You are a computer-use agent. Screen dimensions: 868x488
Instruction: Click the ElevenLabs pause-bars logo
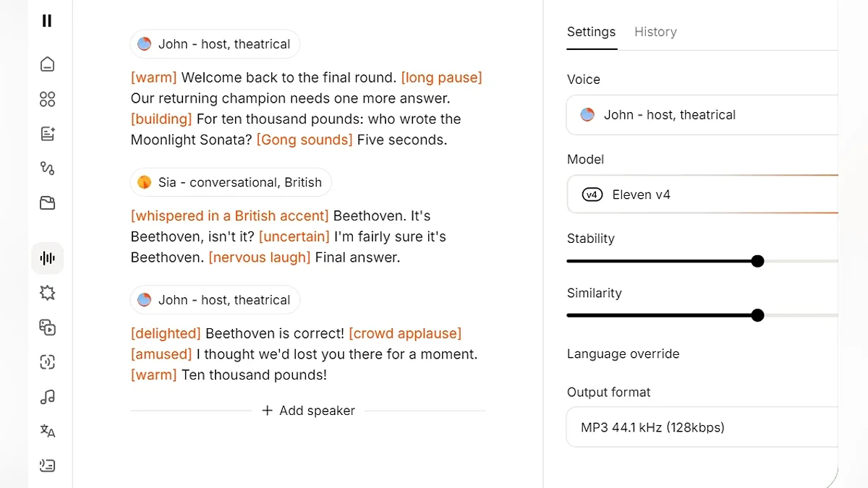pos(47,21)
